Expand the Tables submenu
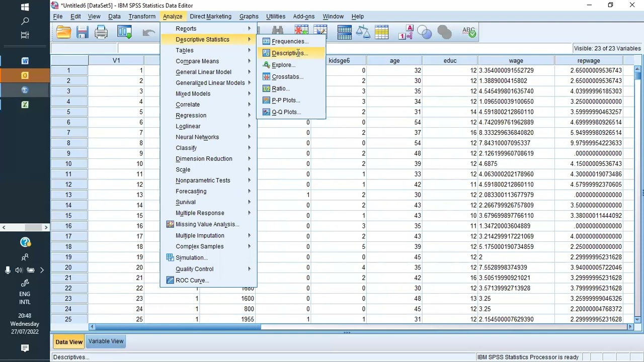The image size is (644, 362). (x=208, y=50)
